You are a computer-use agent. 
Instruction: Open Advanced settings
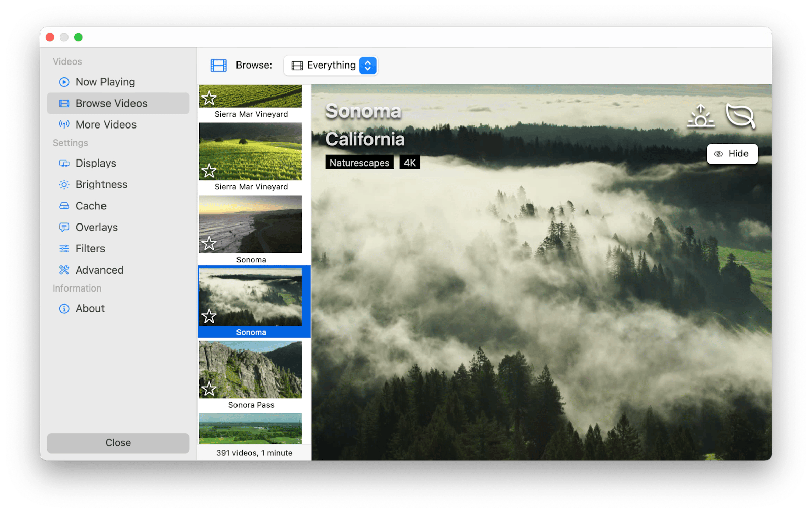pyautogui.click(x=118, y=270)
